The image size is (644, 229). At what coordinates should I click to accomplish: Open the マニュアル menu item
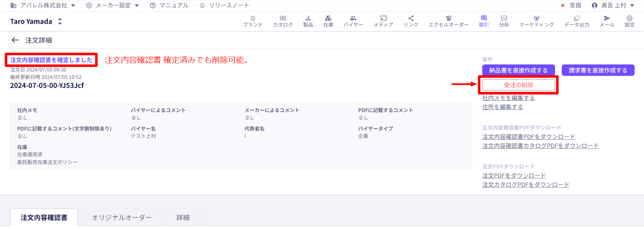pyautogui.click(x=169, y=5)
